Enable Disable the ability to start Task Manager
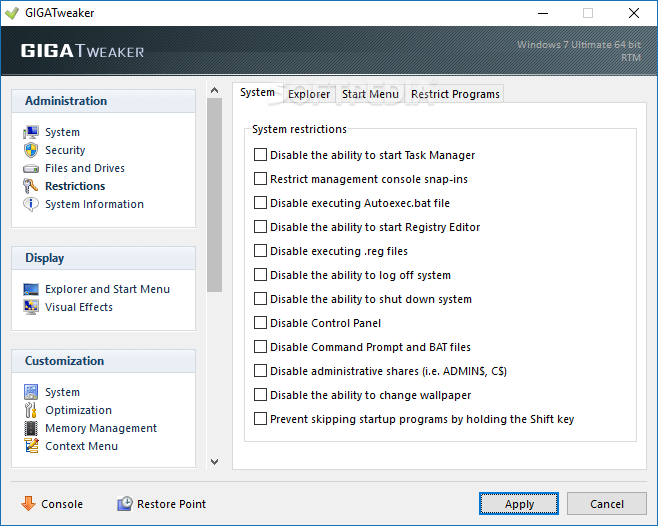This screenshot has height=526, width=658. (260, 154)
